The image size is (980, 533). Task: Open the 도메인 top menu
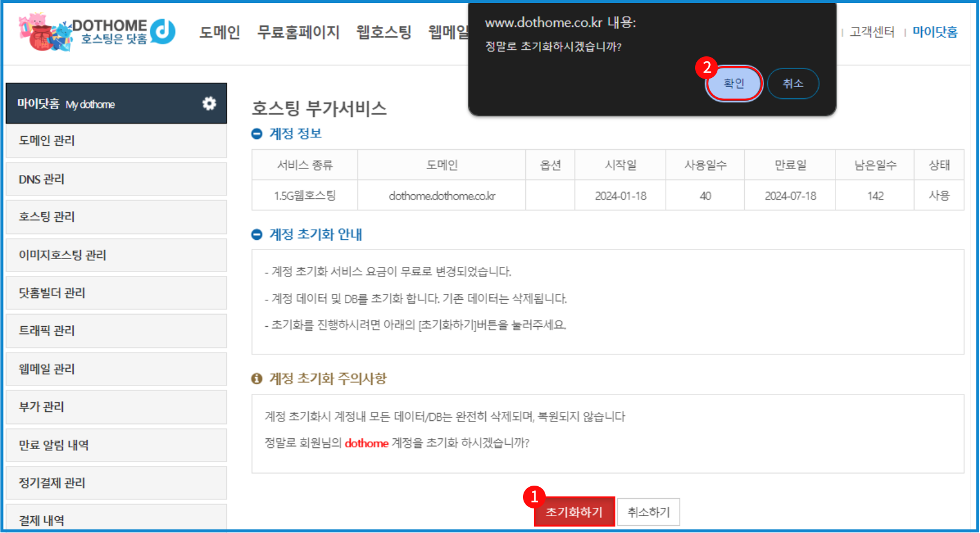220,32
